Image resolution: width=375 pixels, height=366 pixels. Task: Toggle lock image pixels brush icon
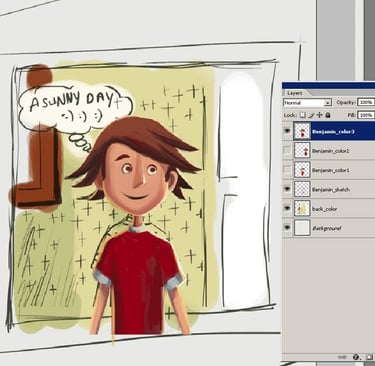(311, 115)
